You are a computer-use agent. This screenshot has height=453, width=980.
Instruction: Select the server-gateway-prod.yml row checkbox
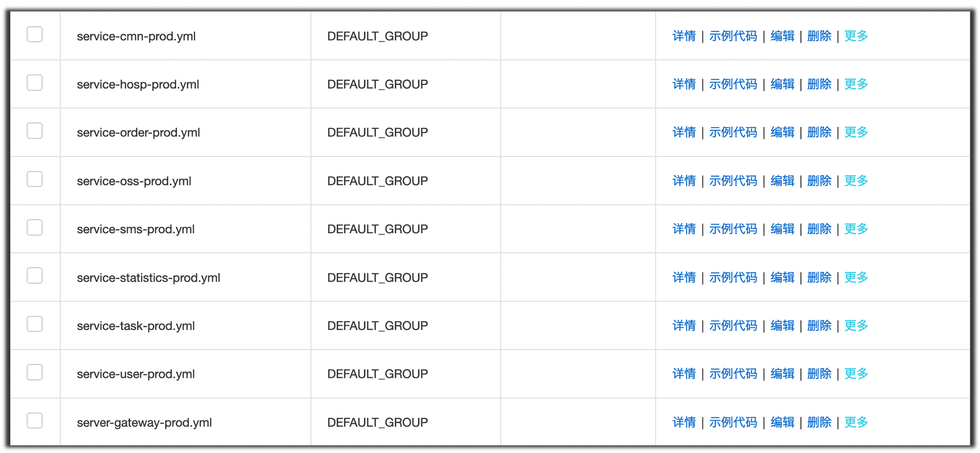tap(34, 421)
